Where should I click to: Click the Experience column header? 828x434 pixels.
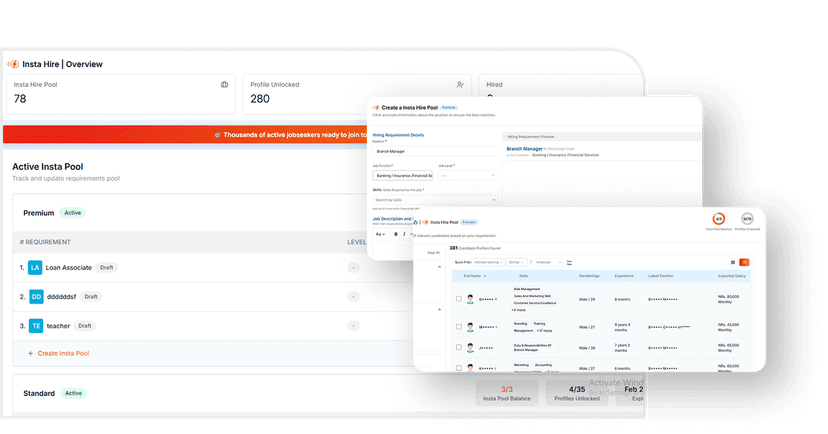(624, 276)
